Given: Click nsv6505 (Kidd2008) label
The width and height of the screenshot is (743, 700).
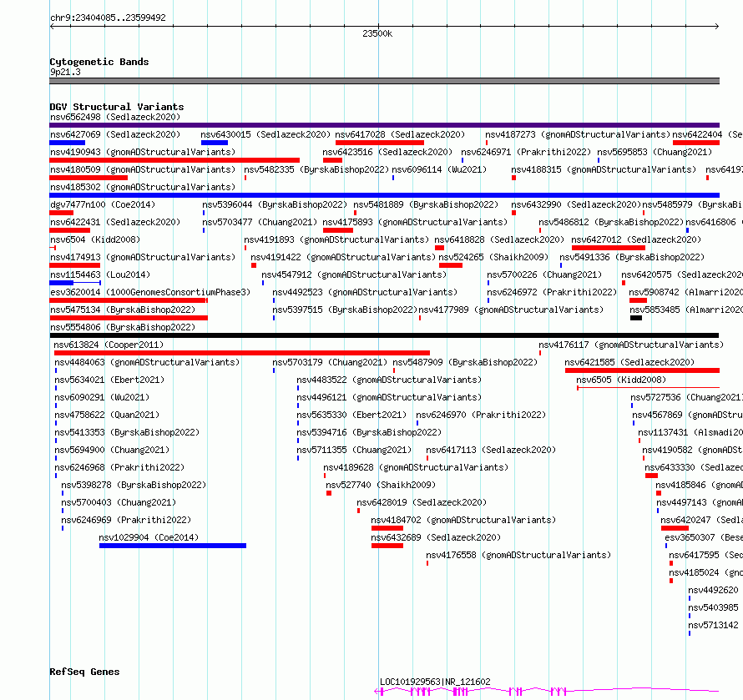Looking at the screenshot, I should pos(621,380).
